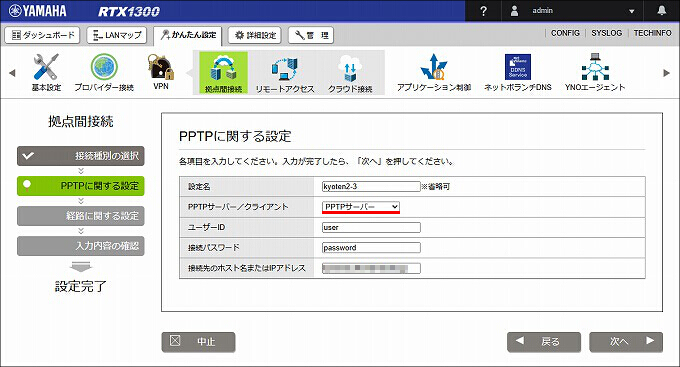
Task: Open the TECHINFO link
Action: [652, 33]
